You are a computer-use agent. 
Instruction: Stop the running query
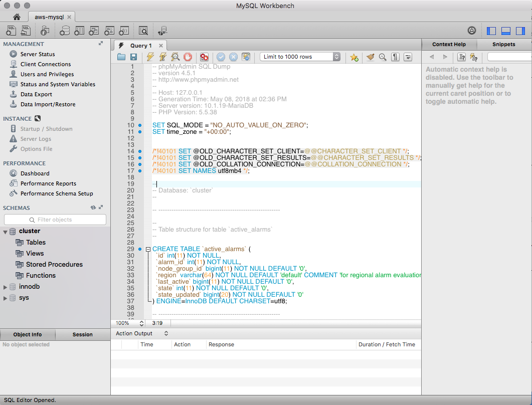(x=188, y=57)
